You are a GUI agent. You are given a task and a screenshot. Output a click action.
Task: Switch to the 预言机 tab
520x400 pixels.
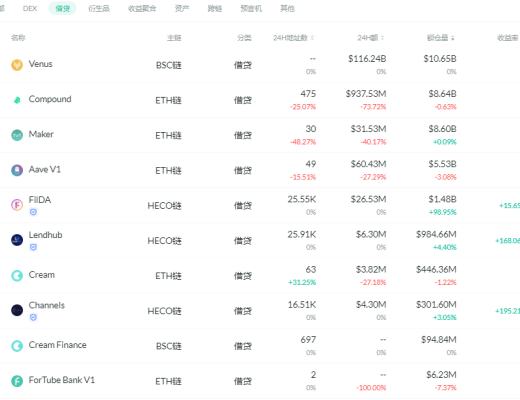coord(251,8)
